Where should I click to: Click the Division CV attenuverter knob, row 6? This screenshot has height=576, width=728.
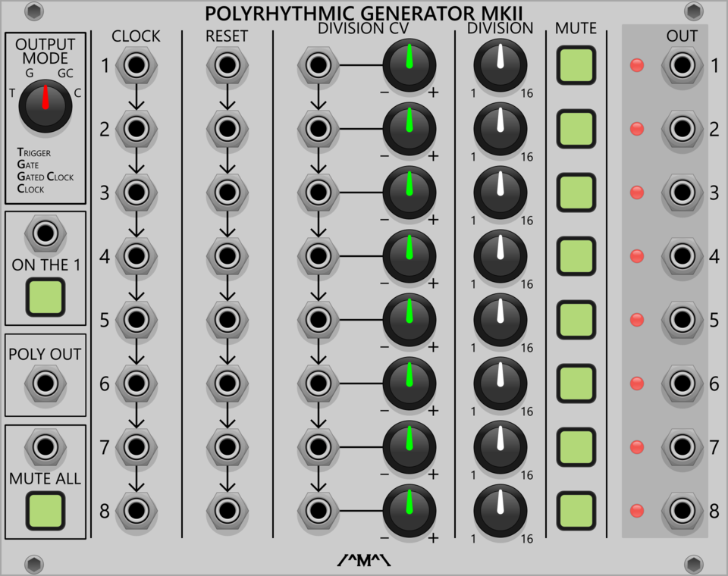[409, 383]
